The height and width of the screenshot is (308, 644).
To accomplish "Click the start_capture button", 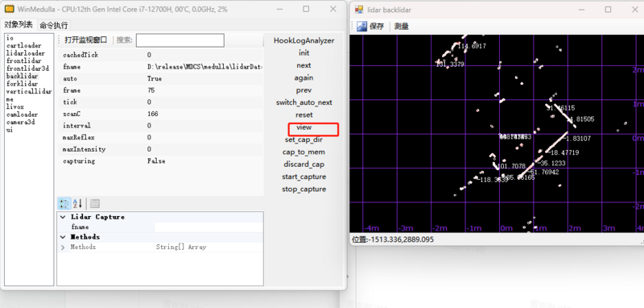I will pyautogui.click(x=304, y=177).
